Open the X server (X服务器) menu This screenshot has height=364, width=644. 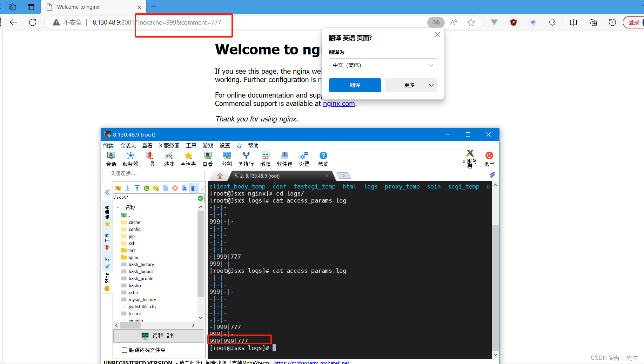pyautogui.click(x=169, y=146)
